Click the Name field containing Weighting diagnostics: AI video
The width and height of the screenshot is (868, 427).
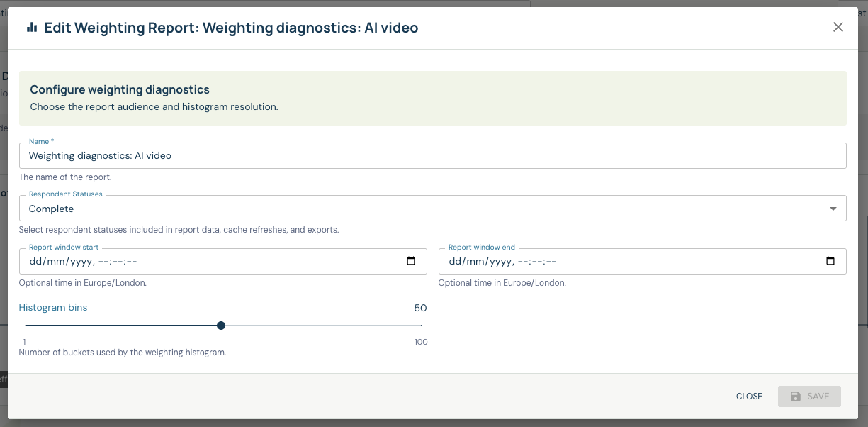pyautogui.click(x=433, y=155)
